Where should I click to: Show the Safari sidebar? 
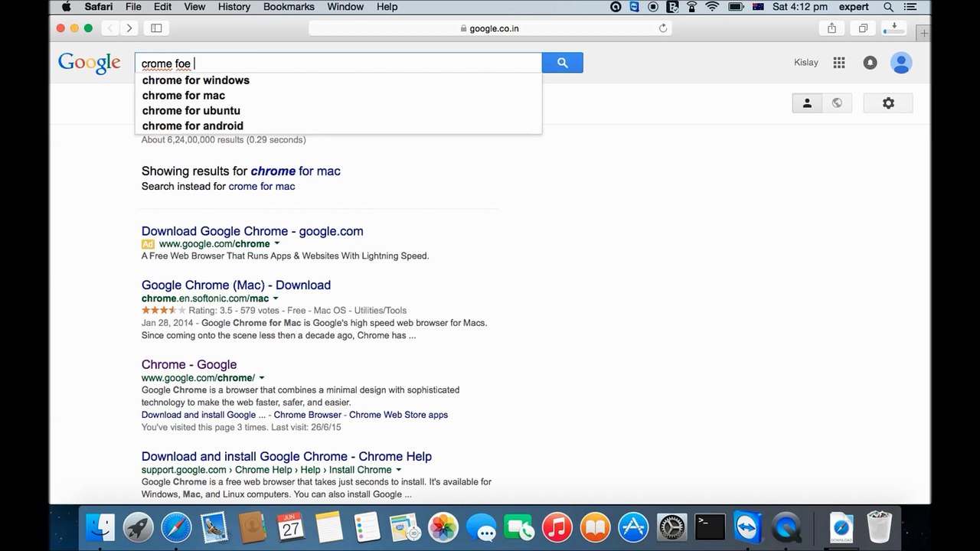point(156,28)
